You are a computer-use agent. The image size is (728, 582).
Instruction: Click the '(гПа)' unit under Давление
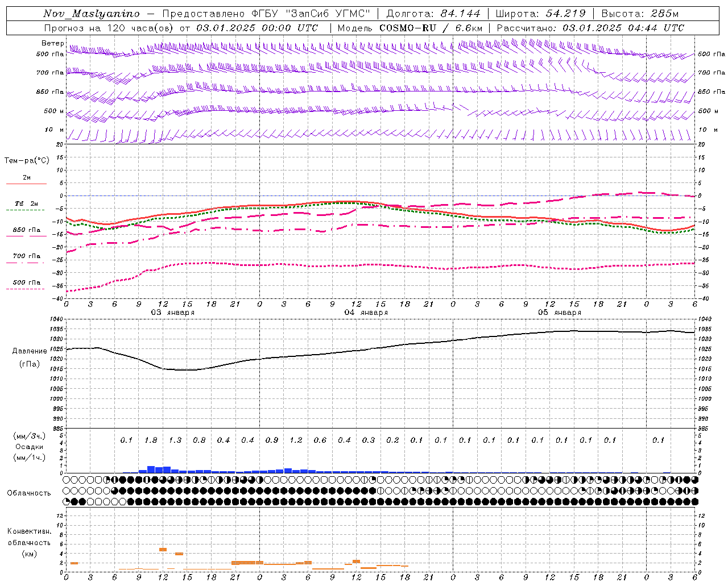point(29,364)
